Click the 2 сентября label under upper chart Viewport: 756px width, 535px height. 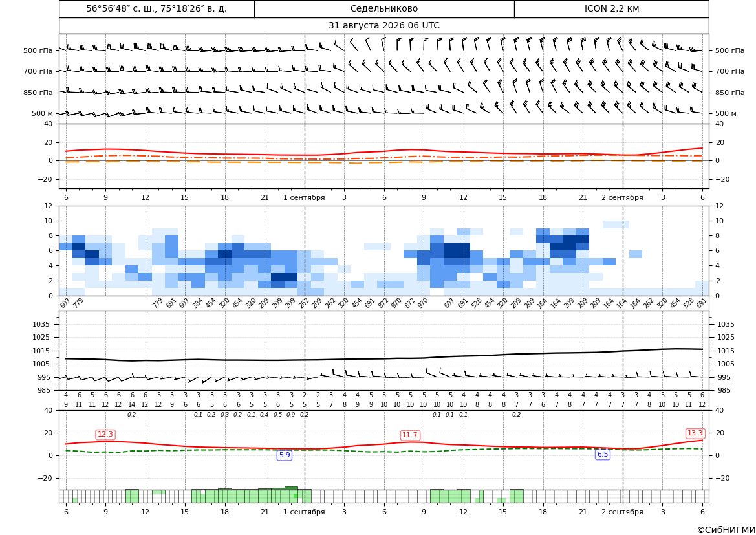622,197
